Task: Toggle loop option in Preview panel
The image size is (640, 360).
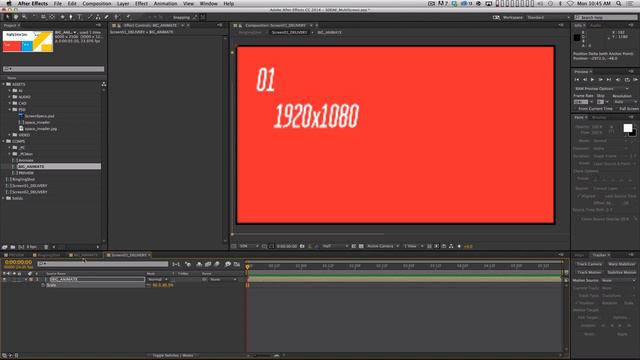Action: coord(627,80)
